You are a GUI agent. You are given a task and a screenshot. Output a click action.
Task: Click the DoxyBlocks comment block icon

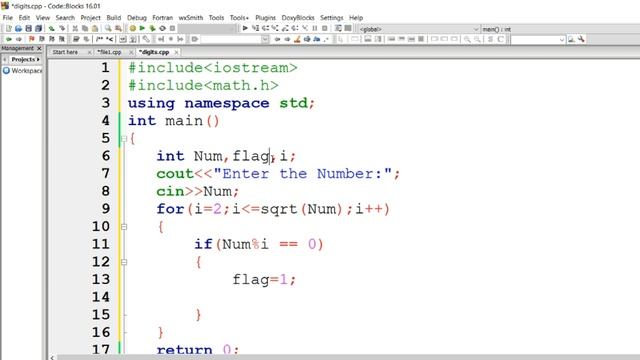[x=99, y=39]
